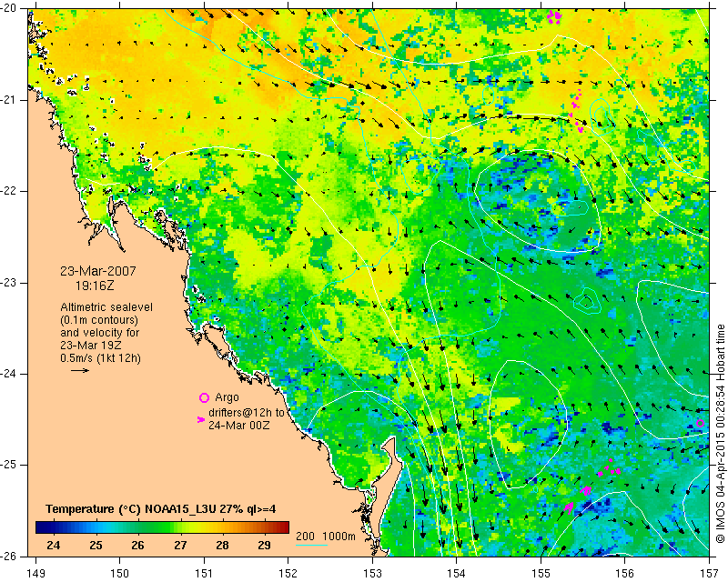Click the 19:16Z time label
The image size is (728, 582).
point(95,286)
